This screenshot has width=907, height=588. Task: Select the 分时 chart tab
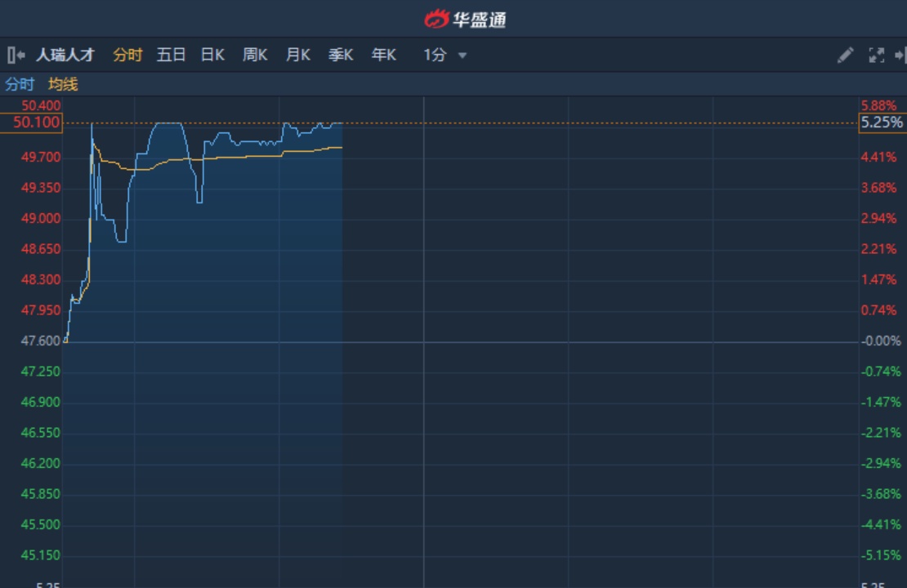click(127, 55)
